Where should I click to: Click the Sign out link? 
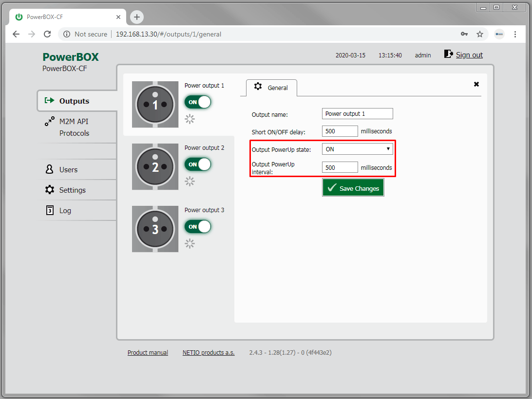click(469, 55)
